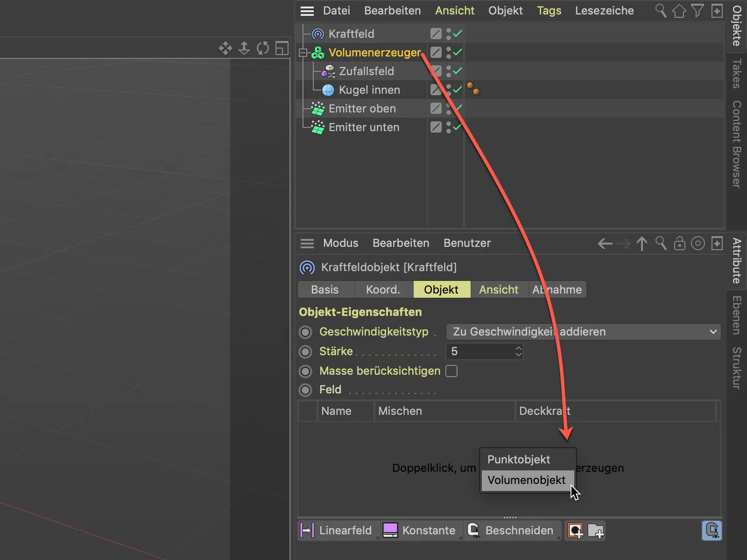Click the up arrow in Attribute Manager

click(642, 244)
